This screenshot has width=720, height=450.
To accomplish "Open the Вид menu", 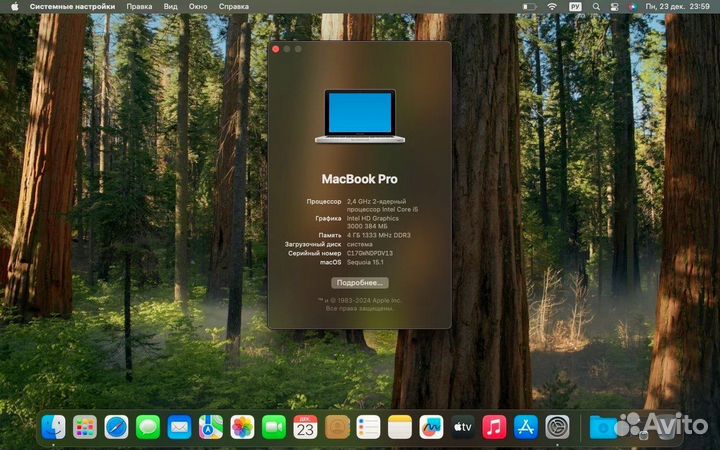I will [170, 6].
